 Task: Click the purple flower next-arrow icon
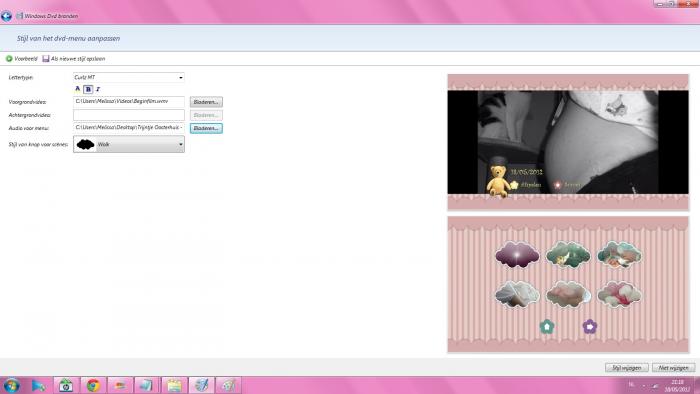[590, 327]
